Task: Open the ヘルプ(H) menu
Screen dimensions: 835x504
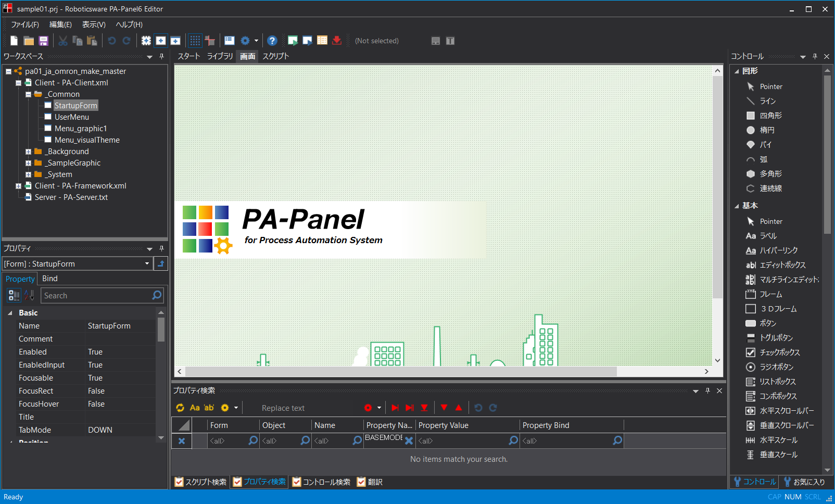Action: pos(129,24)
